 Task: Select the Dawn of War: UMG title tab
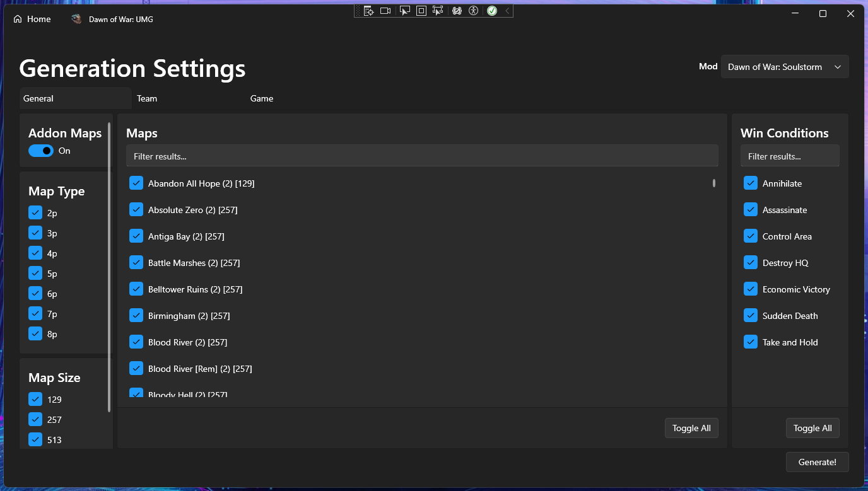pyautogui.click(x=112, y=19)
